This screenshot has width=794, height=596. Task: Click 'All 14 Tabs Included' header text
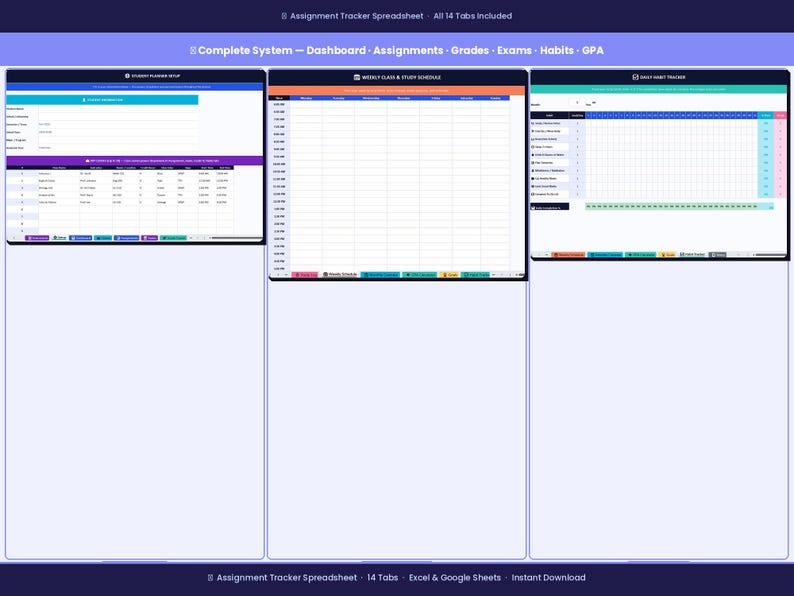point(472,16)
